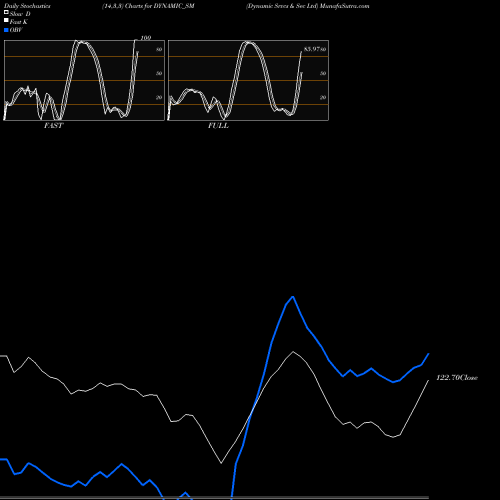The height and width of the screenshot is (500, 500).
Task: Click the 'MunafaSutra.com' title text
Action: 344,6
